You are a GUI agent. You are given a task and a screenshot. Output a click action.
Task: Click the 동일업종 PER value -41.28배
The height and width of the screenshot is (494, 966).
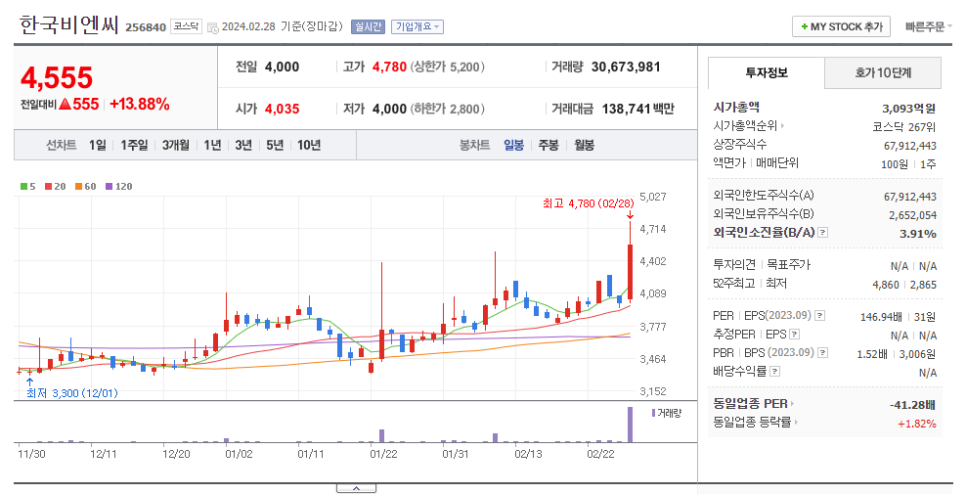912,405
